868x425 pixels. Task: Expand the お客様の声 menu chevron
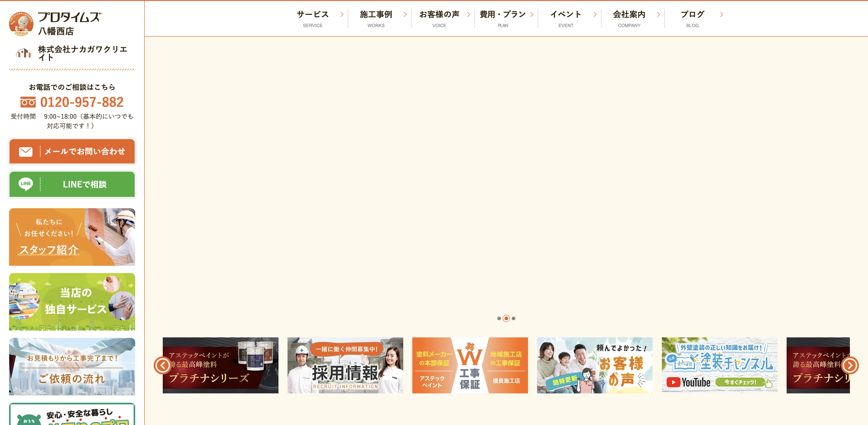click(468, 14)
